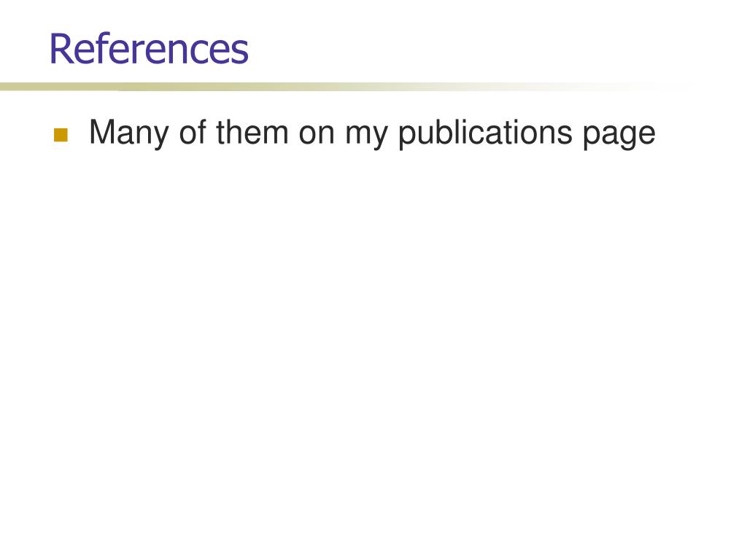Click the word "them" in the bullet text

pyautogui.click(x=252, y=132)
